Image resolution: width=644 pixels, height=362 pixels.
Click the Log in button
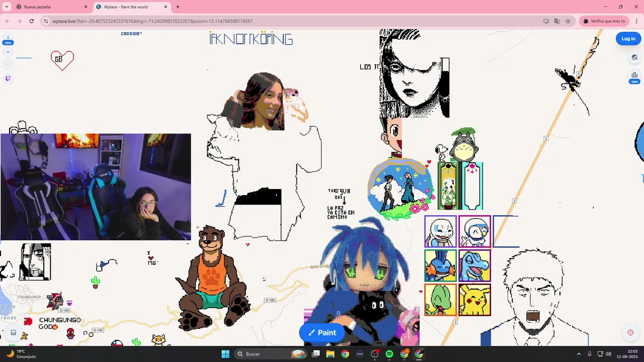click(628, 39)
